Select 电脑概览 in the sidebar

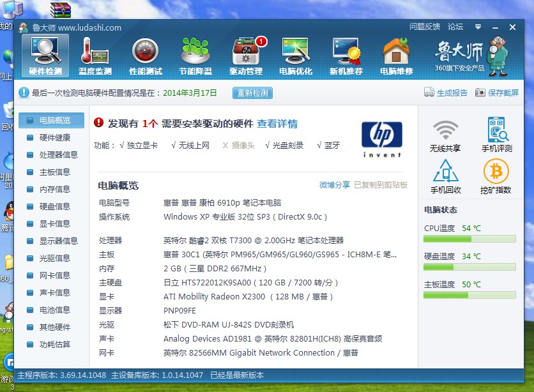pyautogui.click(x=52, y=121)
